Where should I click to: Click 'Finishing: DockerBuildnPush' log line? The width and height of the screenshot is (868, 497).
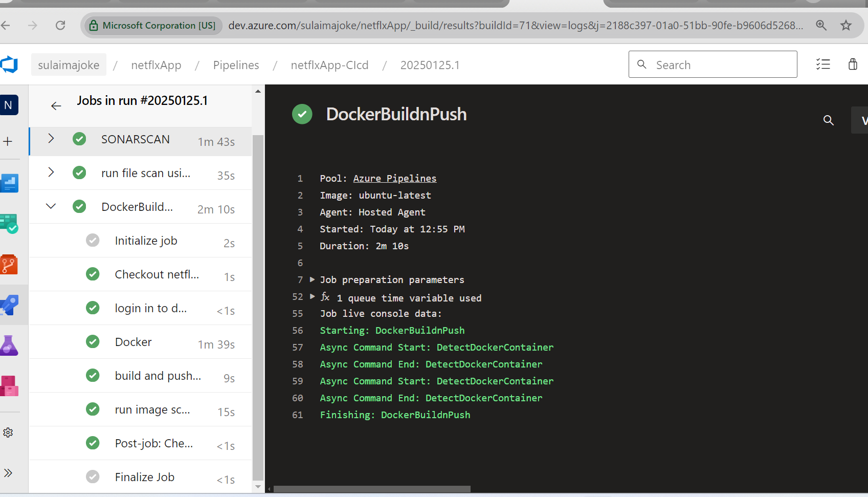point(395,415)
